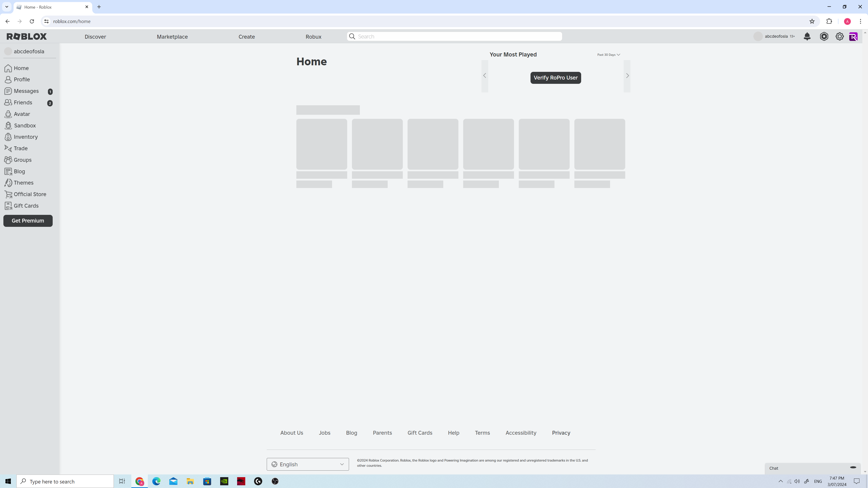The image size is (868, 488).
Task: Click the Verify RoPro User button
Action: (555, 78)
